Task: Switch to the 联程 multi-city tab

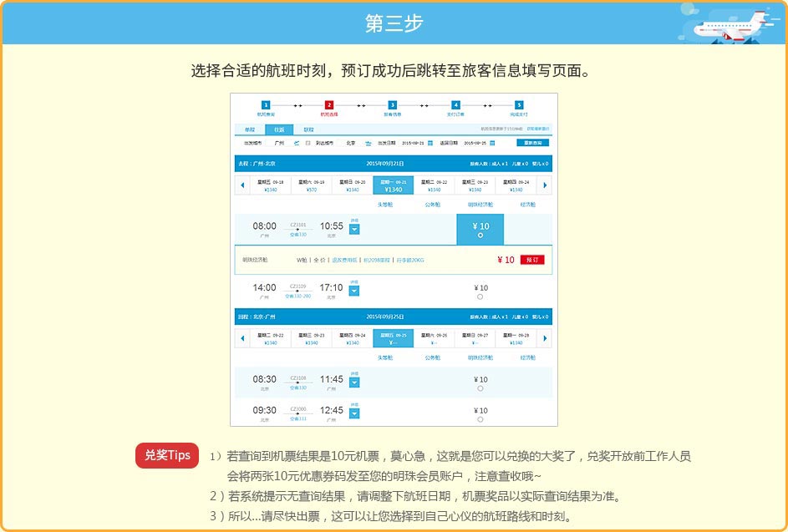Action: (x=309, y=129)
